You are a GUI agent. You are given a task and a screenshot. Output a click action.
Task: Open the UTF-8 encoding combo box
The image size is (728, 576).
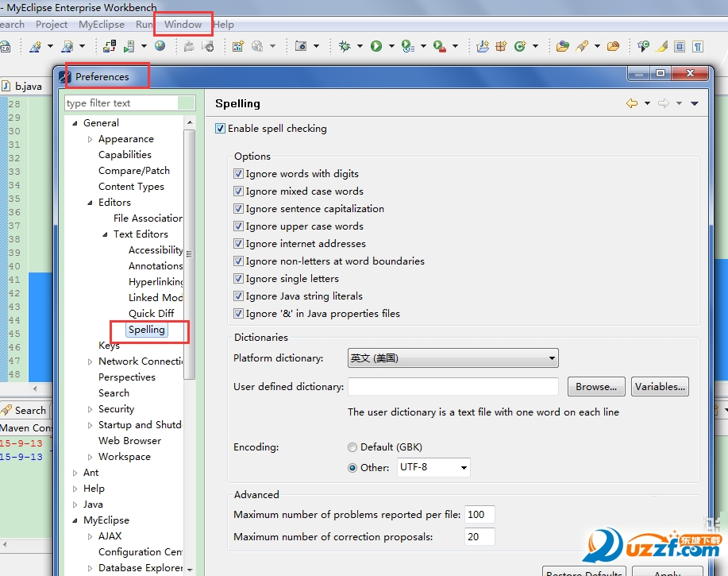click(433, 467)
